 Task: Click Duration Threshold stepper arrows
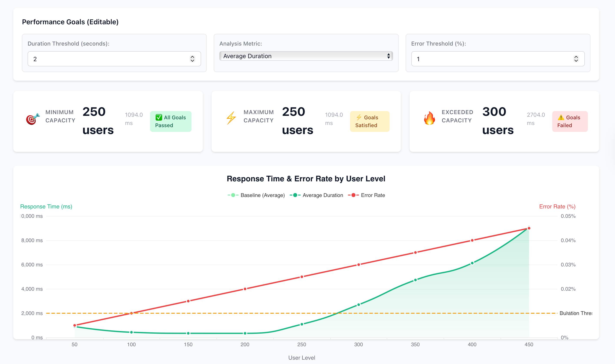click(x=192, y=59)
